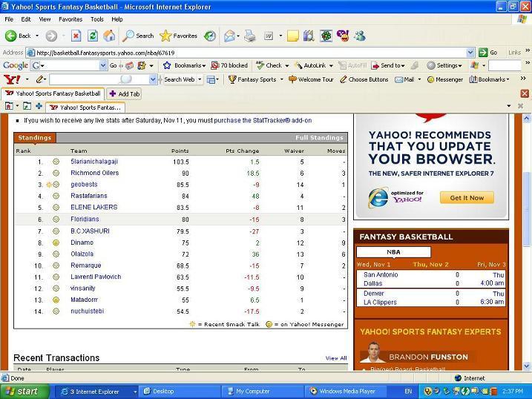Open the History clock icon
The image size is (532, 399).
(x=210, y=36)
